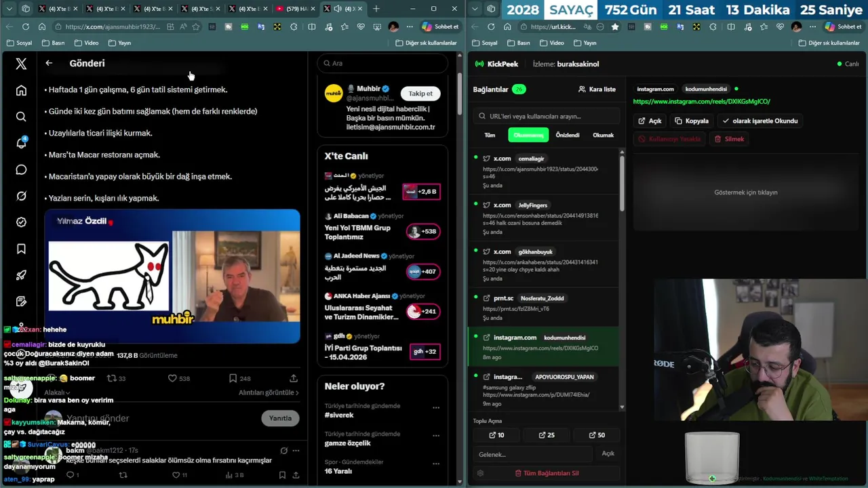Screen dimensions: 868x488
Task: Favorite star in left browser address bar
Action: click(x=196, y=26)
